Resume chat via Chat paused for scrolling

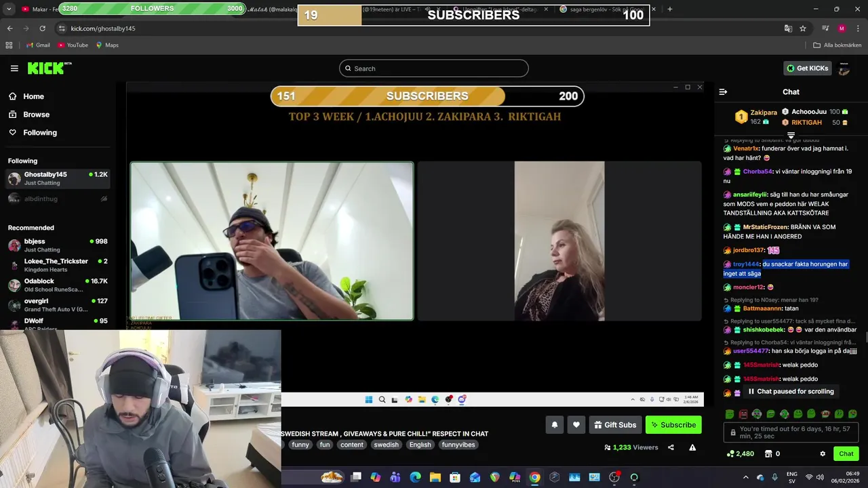click(x=791, y=392)
